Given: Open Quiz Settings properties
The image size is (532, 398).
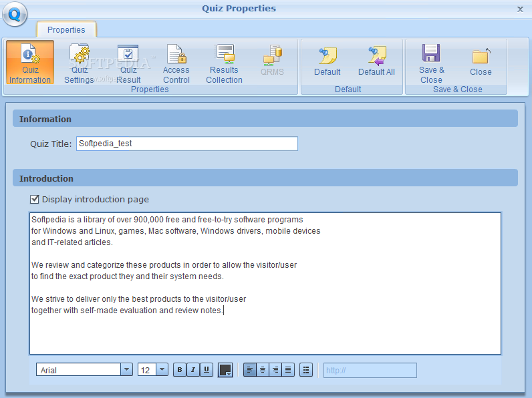Looking at the screenshot, I should click(80, 63).
